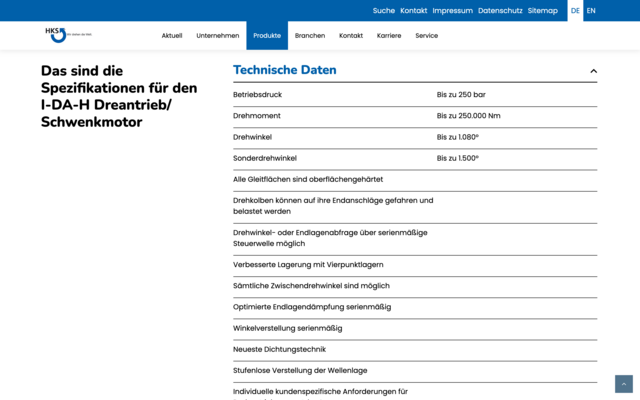
Task: Click 'Verbesserte Lagerung mit Vierpunktlagern' row
Action: [x=415, y=265]
